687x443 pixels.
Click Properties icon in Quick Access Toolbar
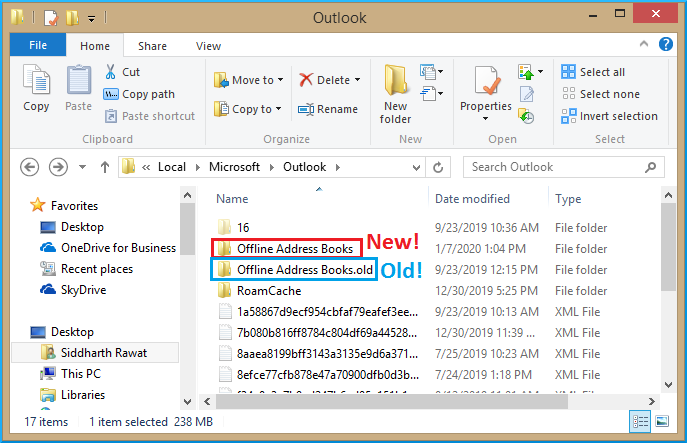point(51,18)
